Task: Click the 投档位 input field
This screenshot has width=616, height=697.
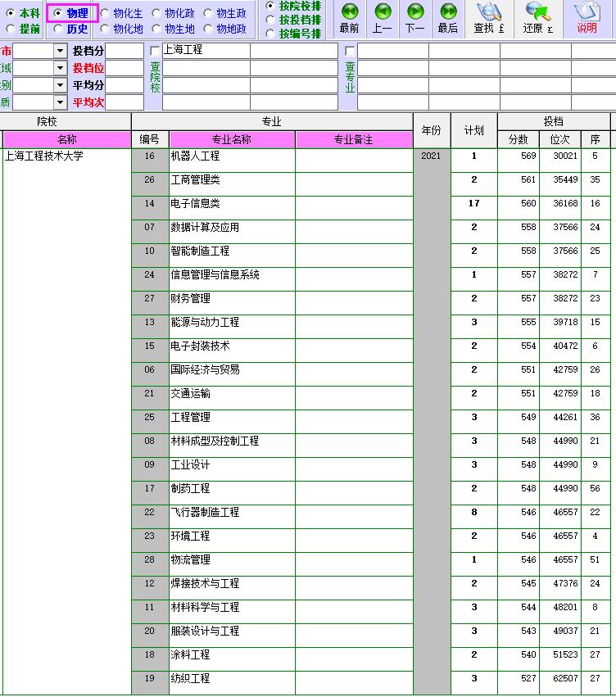Action: click(125, 68)
